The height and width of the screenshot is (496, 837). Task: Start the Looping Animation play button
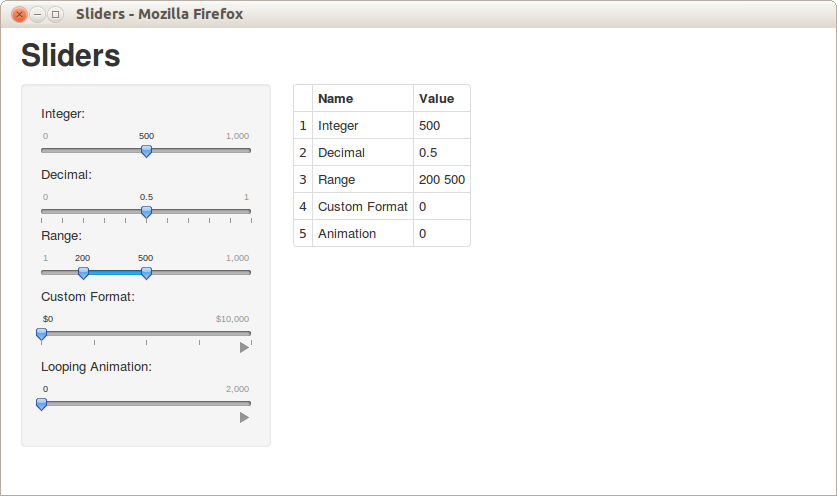click(244, 418)
